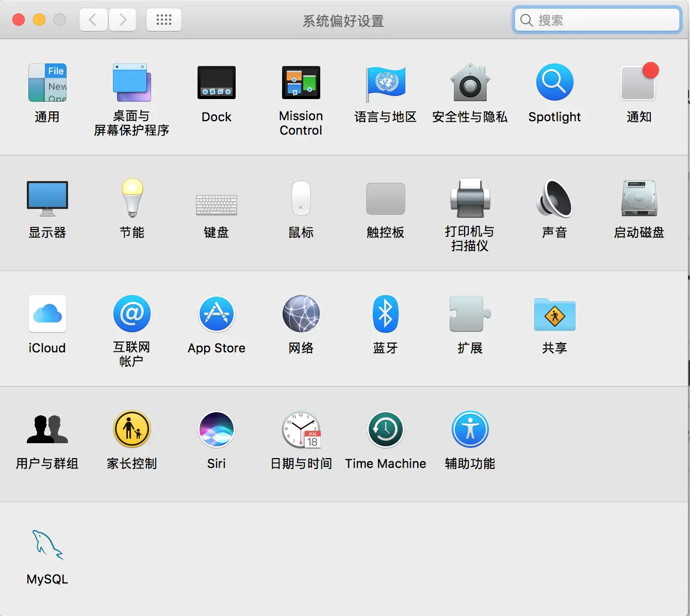
Task: Close the 系统偏好设置 window
Action: point(19,20)
